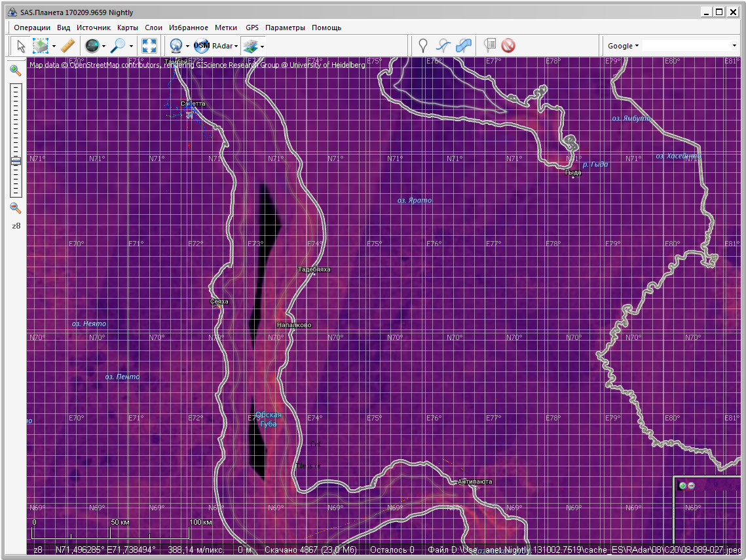The height and width of the screenshot is (560, 746).
Task: Open the Параметры menu
Action: [x=285, y=28]
